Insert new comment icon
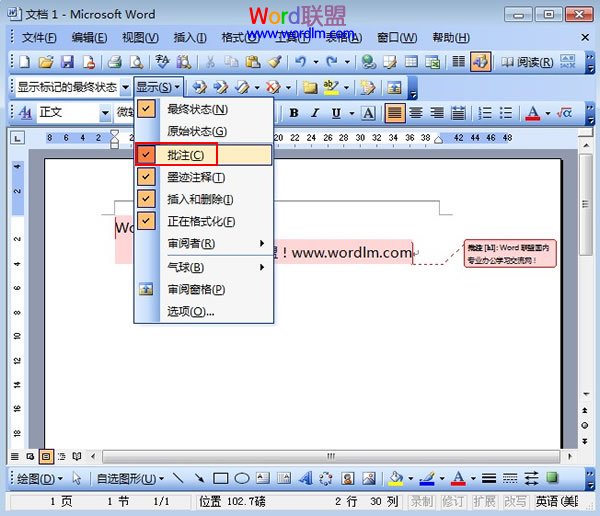 click(310, 87)
